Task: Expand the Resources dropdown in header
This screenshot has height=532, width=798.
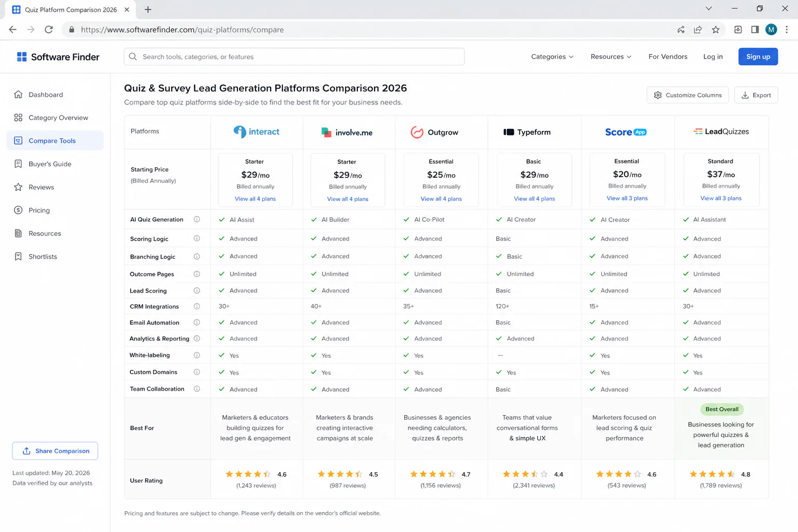Action: pyautogui.click(x=611, y=57)
